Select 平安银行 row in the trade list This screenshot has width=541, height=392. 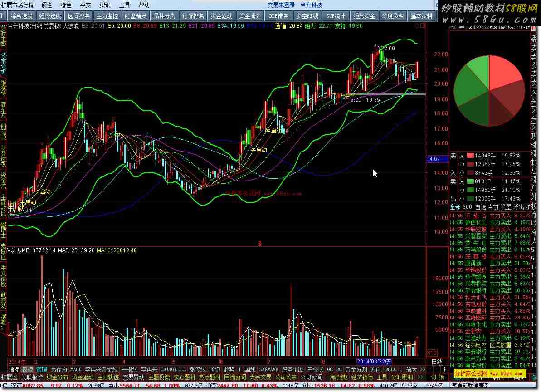pos(475,290)
